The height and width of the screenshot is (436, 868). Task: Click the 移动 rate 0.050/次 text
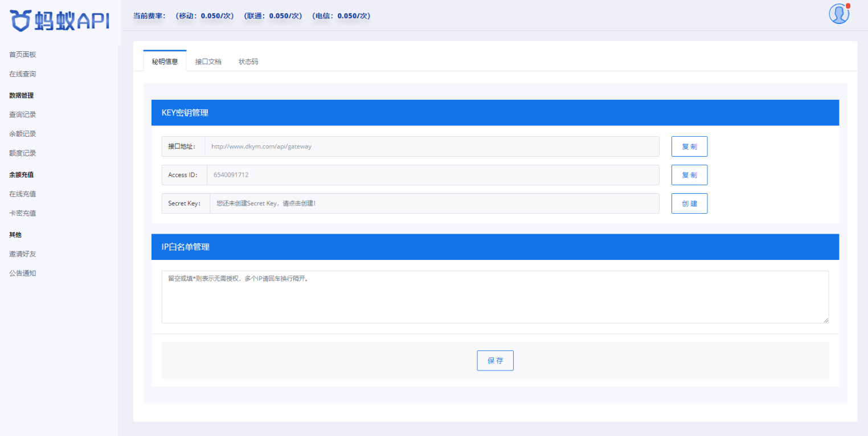point(206,16)
